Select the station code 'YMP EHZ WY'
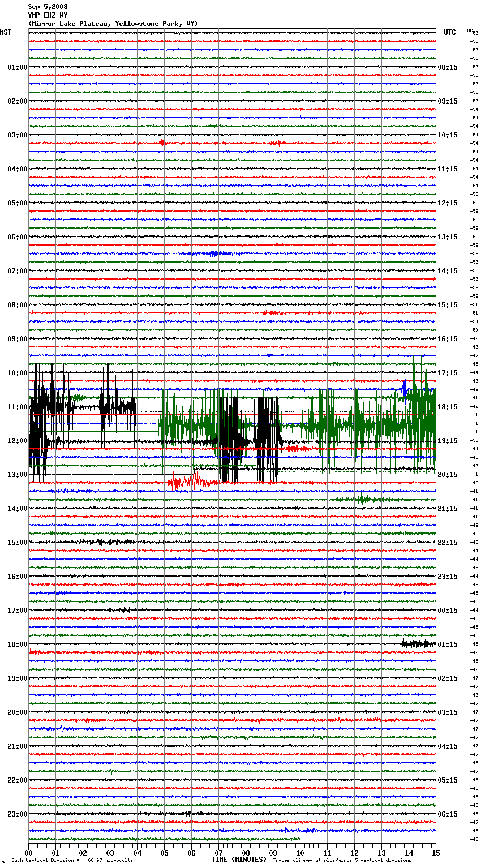The height and width of the screenshot is (868, 481). click(48, 15)
